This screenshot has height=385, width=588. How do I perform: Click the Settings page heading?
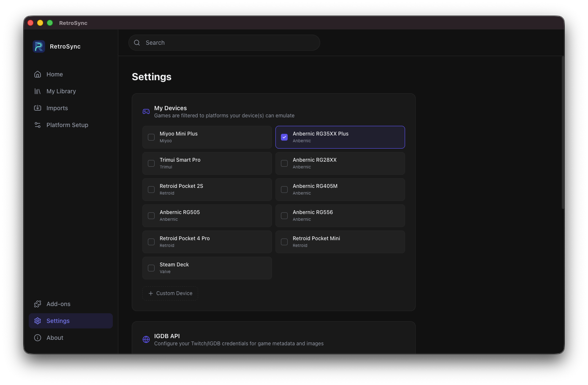(x=152, y=77)
